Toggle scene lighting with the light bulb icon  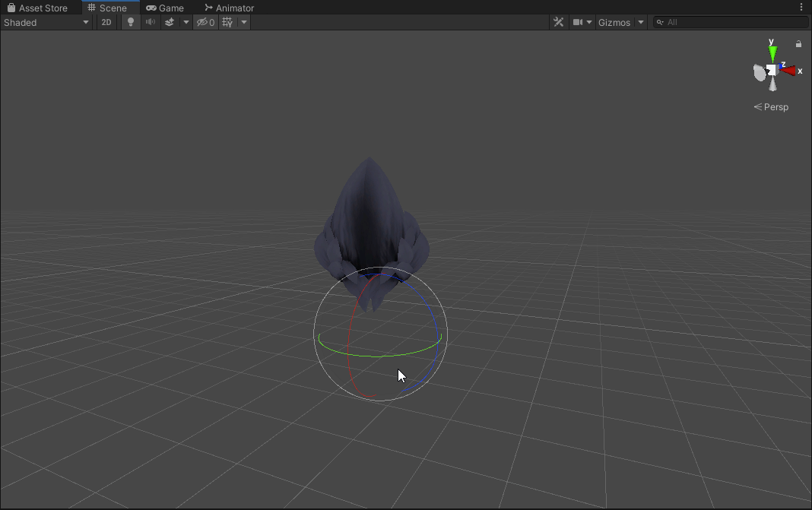pyautogui.click(x=130, y=22)
